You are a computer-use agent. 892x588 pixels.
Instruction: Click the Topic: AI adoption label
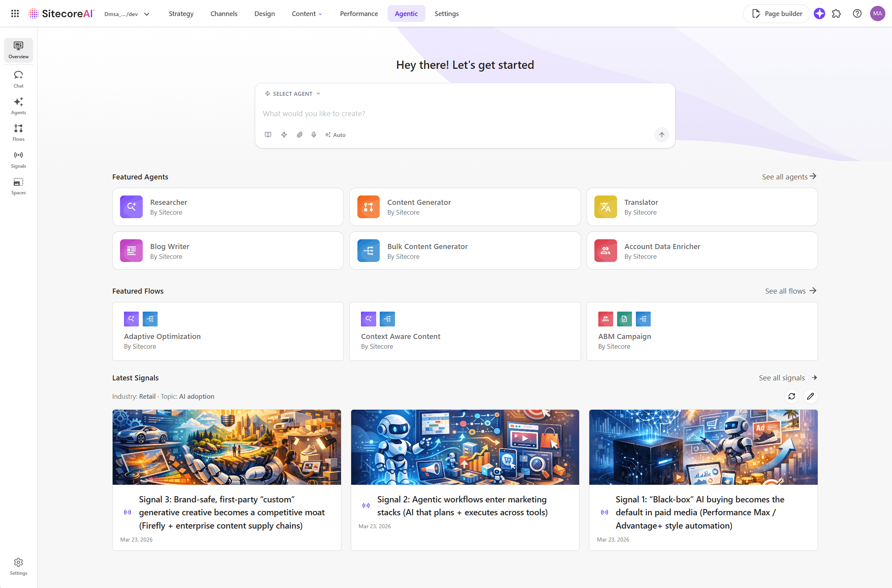pyautogui.click(x=187, y=396)
